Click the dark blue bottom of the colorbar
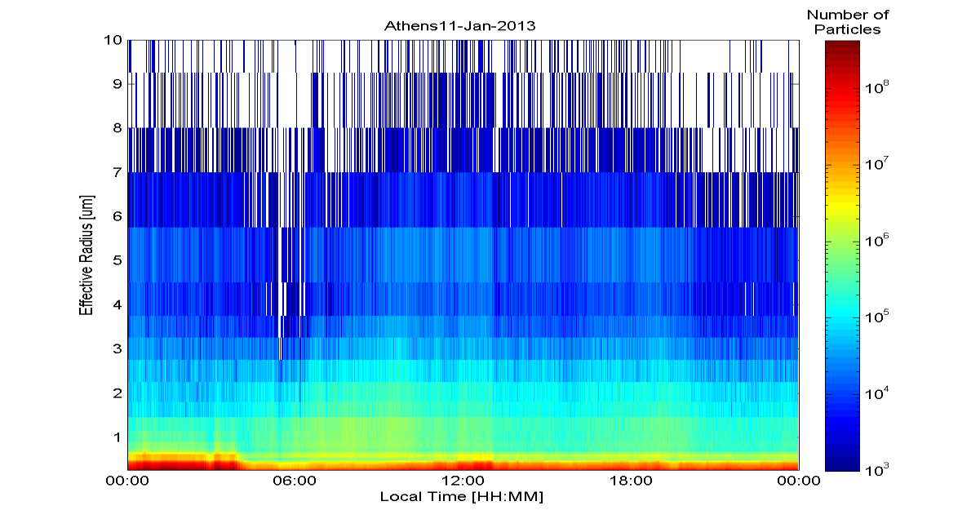Image resolution: width=980 pixels, height=528 pixels. coord(843,463)
